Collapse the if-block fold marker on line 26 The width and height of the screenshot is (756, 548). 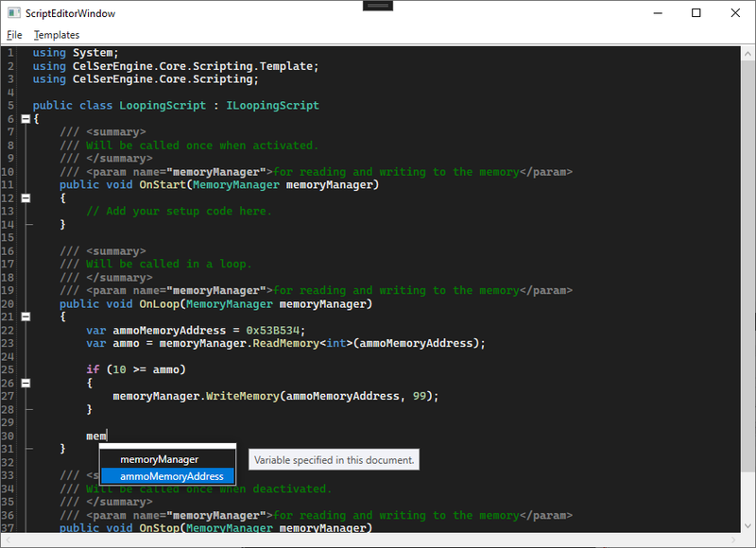26,383
